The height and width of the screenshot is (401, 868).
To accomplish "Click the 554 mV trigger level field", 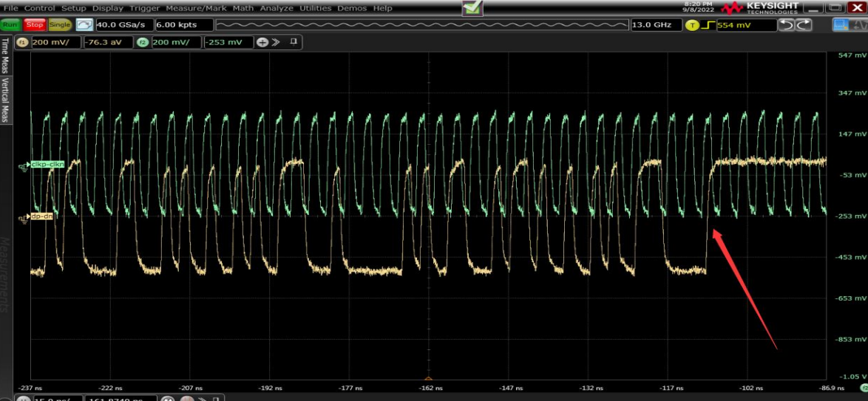I will click(x=746, y=25).
